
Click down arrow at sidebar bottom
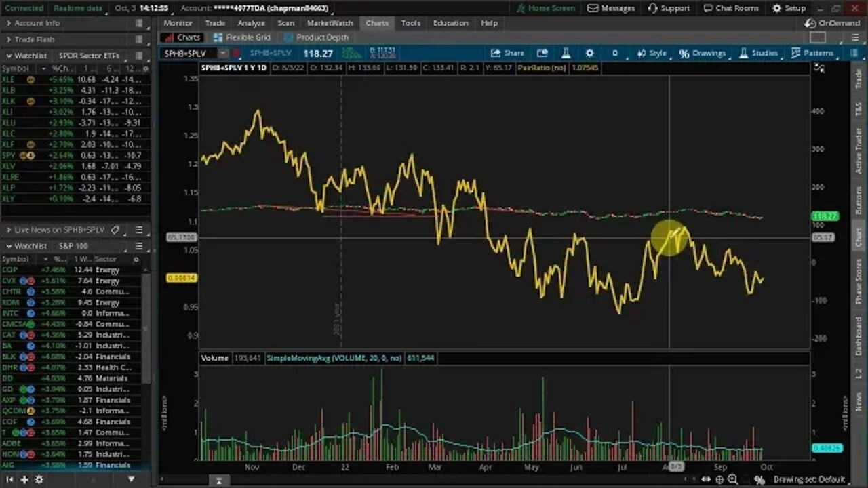(132, 479)
